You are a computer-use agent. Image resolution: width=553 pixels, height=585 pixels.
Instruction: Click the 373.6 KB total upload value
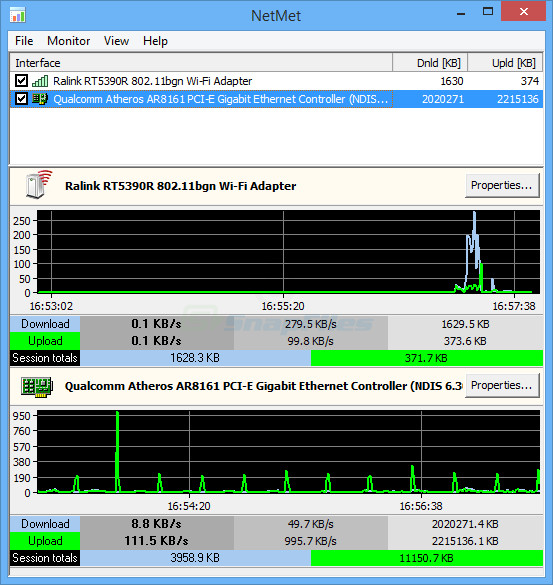pyautogui.click(x=465, y=341)
